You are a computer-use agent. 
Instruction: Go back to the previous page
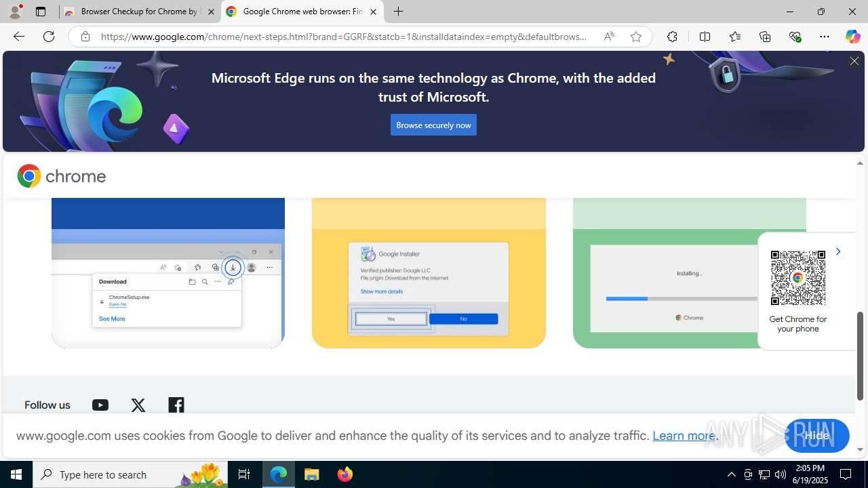(18, 37)
